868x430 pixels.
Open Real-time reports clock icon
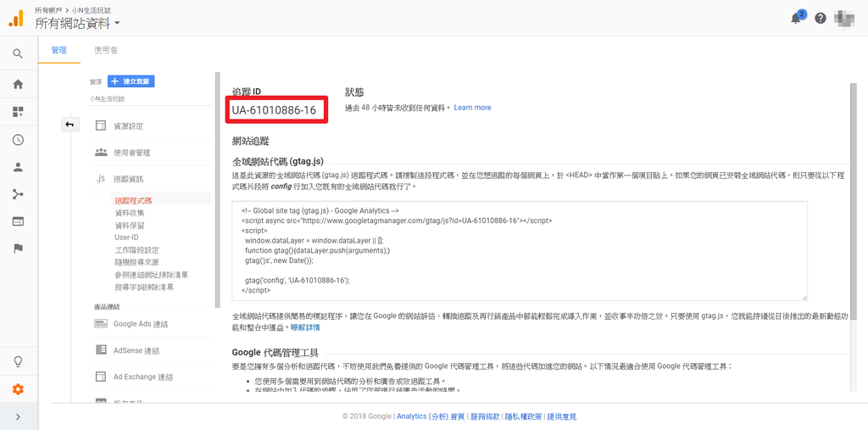19,140
